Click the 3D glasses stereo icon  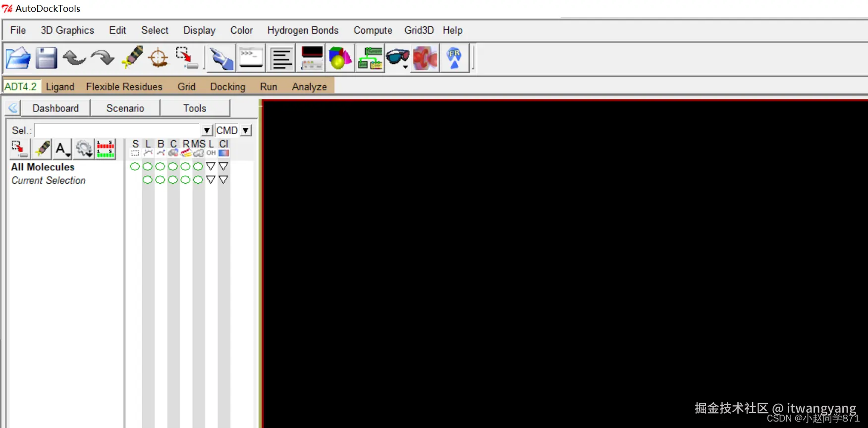[x=397, y=58]
